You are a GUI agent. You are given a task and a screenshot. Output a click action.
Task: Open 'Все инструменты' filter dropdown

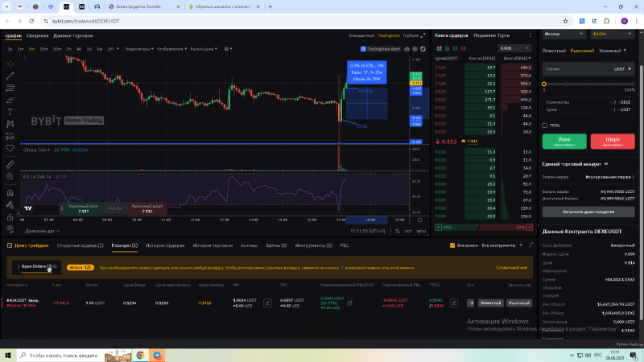click(x=502, y=245)
